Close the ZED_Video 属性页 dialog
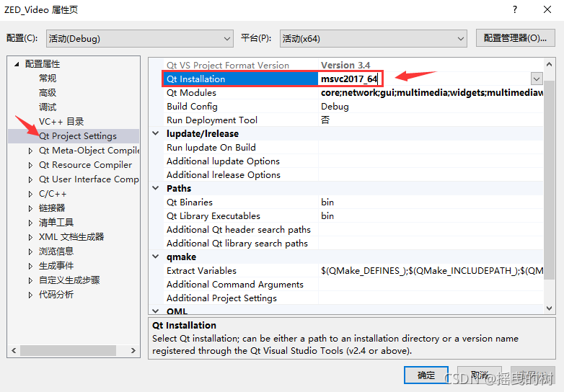Image resolution: width=564 pixels, height=392 pixels. click(547, 9)
